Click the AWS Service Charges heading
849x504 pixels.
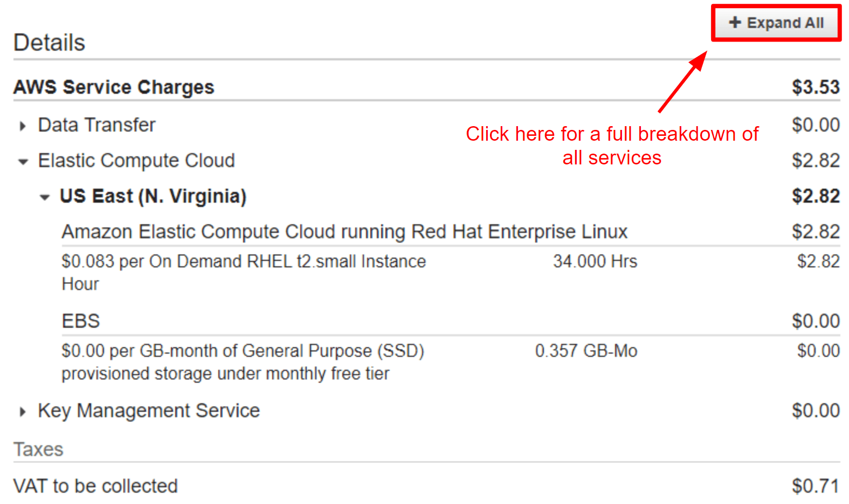coord(114,87)
